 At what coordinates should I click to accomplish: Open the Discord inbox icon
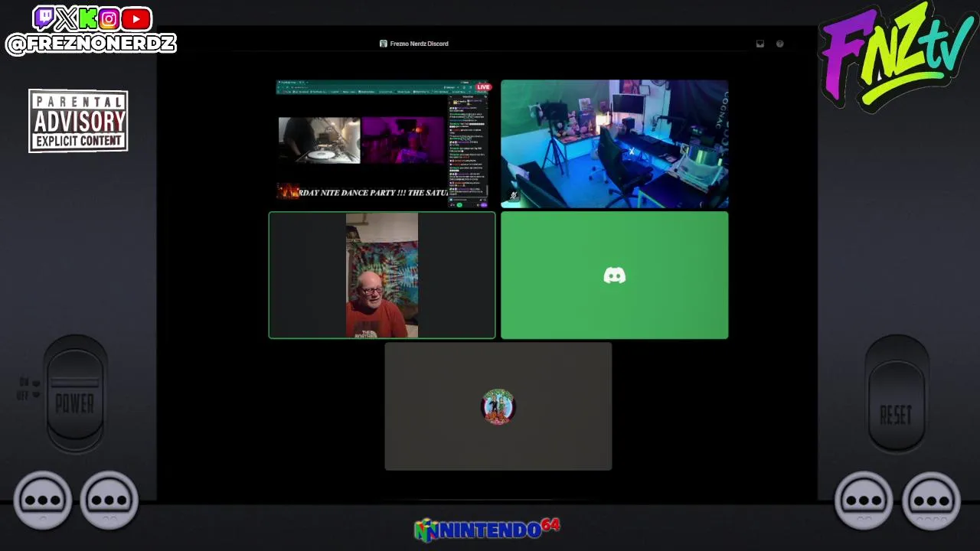coord(760,44)
